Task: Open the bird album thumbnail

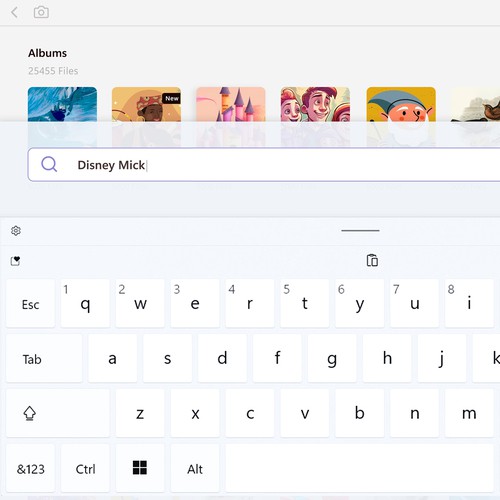Action: point(475,104)
